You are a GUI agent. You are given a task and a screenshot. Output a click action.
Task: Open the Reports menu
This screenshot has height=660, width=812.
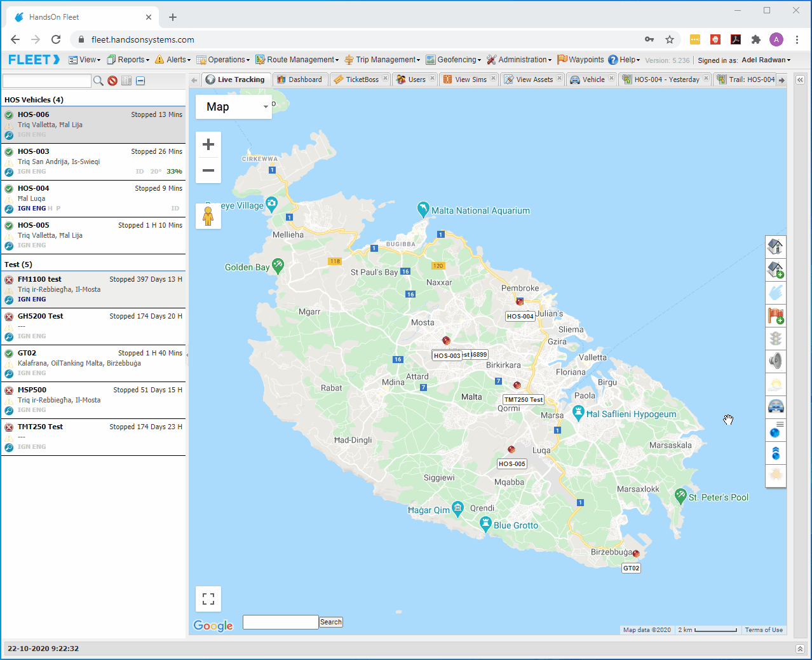pos(128,60)
